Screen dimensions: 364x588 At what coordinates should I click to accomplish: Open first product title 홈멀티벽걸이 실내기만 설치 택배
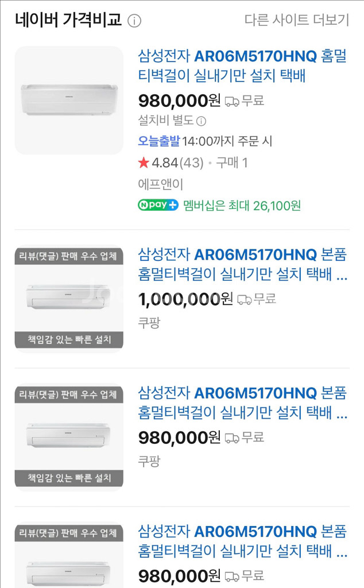pos(242,65)
